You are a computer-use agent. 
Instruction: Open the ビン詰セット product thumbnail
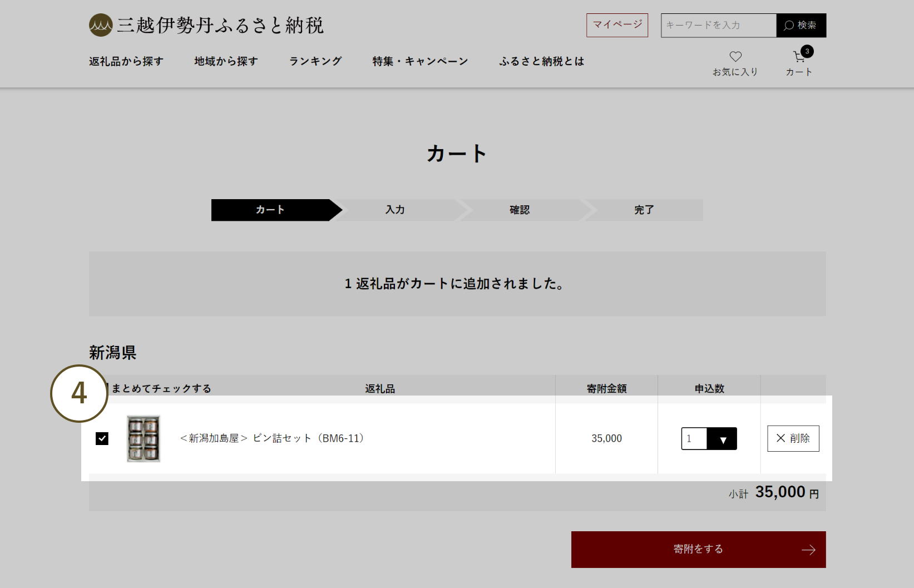[144, 438]
